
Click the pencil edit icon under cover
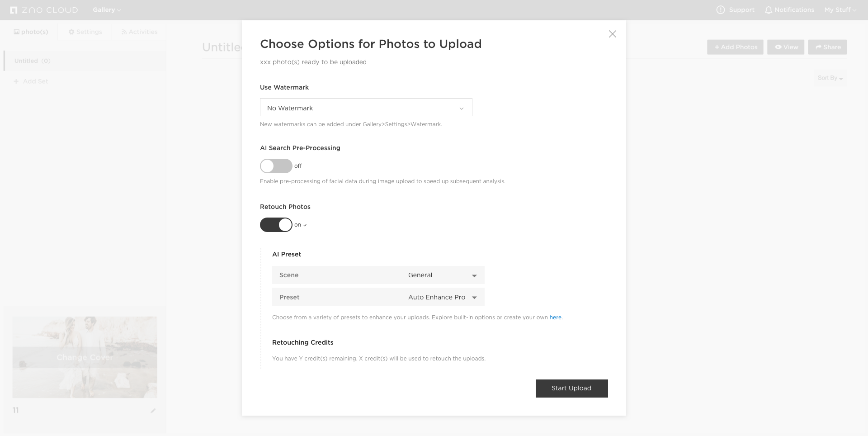153,411
